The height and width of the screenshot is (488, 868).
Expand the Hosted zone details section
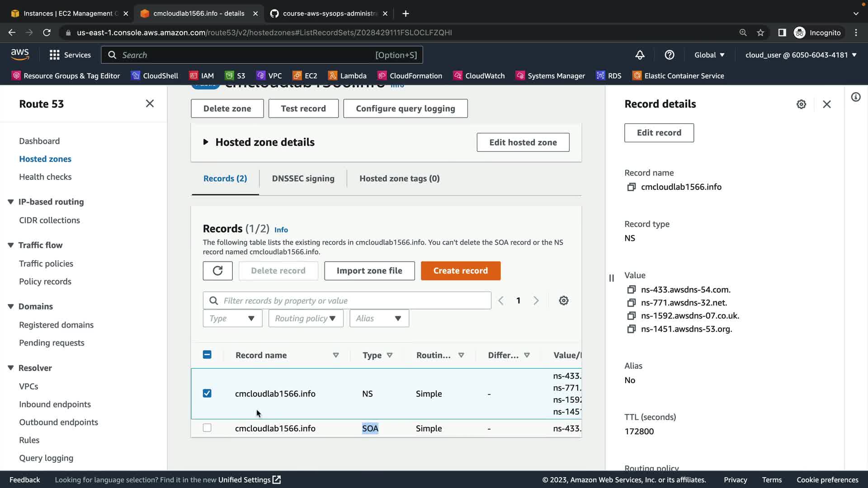click(206, 142)
